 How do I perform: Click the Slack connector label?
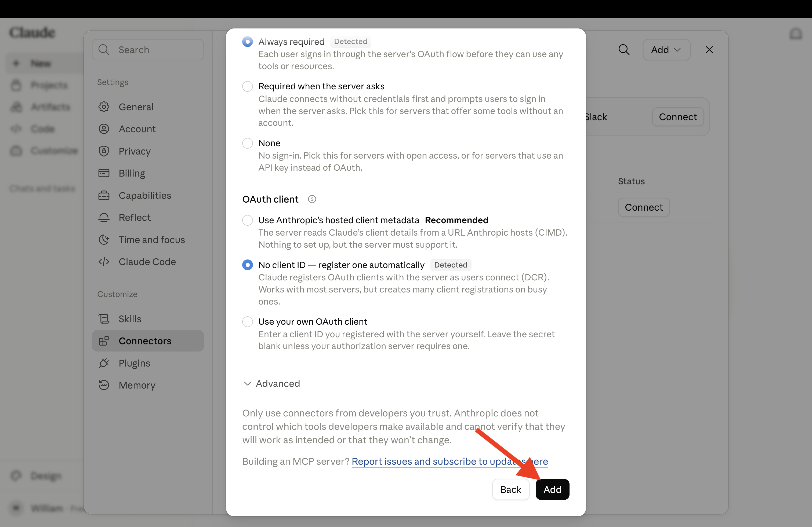[596, 117]
